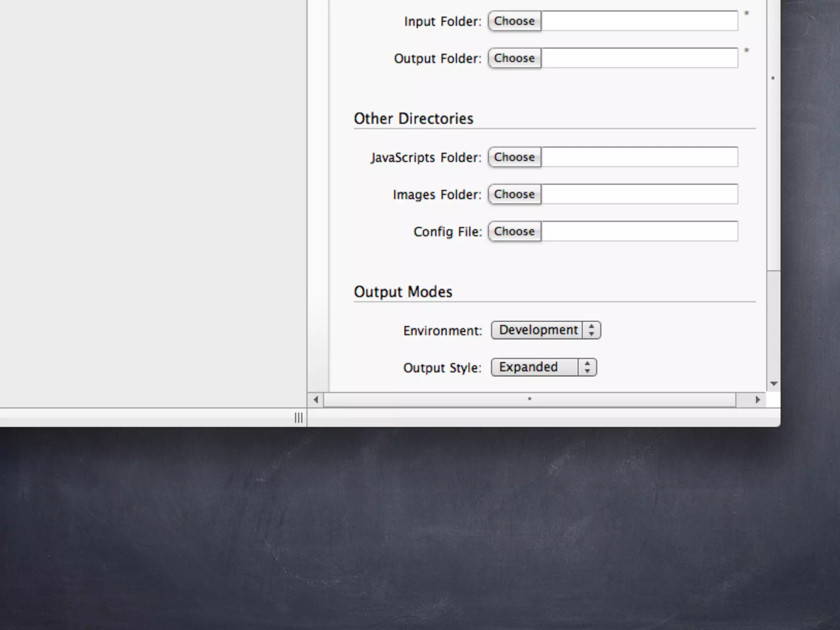Click the horizontal scrollbar right arrow
The image size is (840, 630).
pyautogui.click(x=758, y=399)
